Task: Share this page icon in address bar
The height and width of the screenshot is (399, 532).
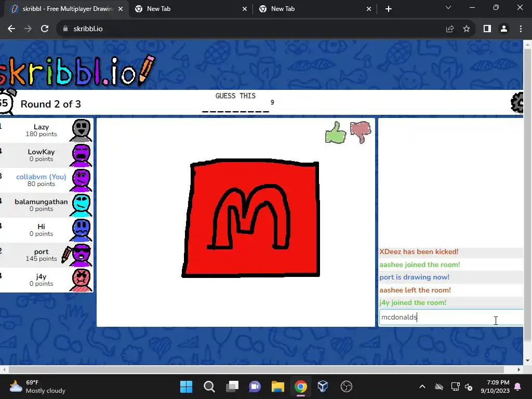Action: coord(450,29)
